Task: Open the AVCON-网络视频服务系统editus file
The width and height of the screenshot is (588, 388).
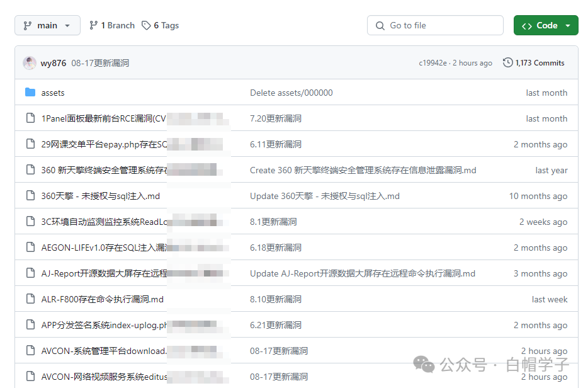Action: (x=105, y=377)
